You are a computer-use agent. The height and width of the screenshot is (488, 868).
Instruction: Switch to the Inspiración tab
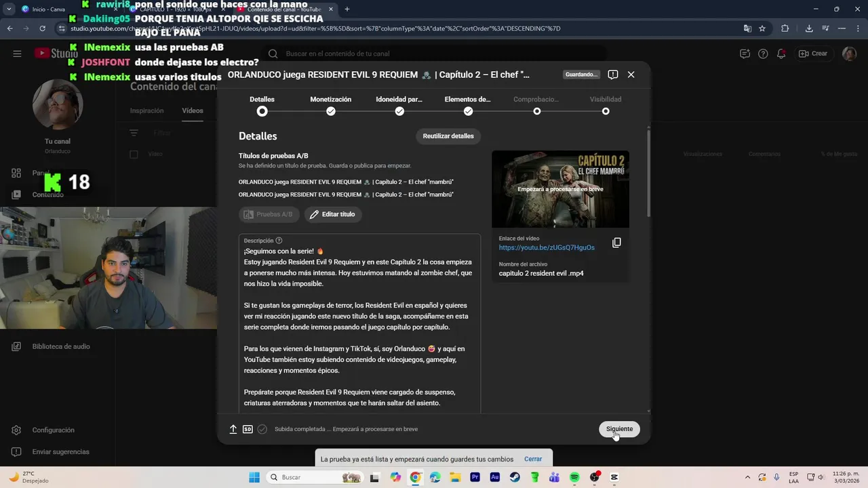147,110
